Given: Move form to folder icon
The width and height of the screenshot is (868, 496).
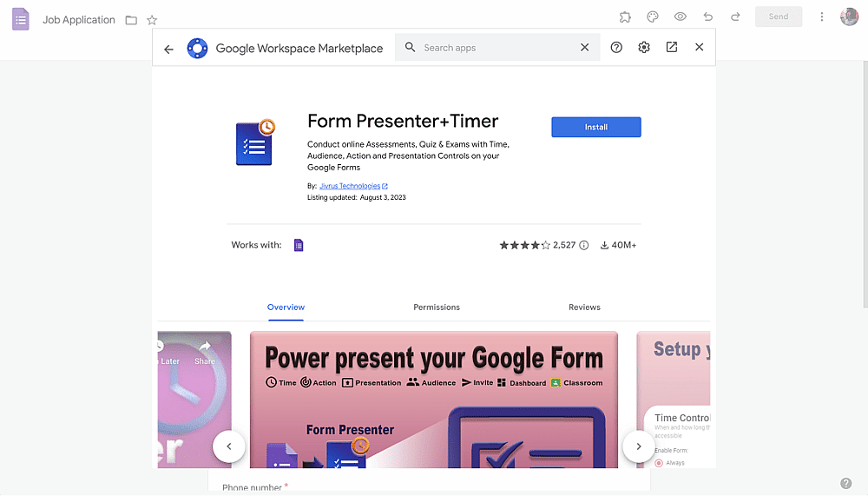Looking at the screenshot, I should tap(131, 21).
